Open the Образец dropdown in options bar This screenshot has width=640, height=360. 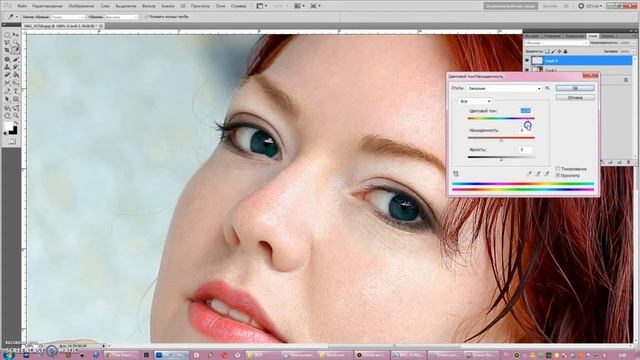(122, 17)
